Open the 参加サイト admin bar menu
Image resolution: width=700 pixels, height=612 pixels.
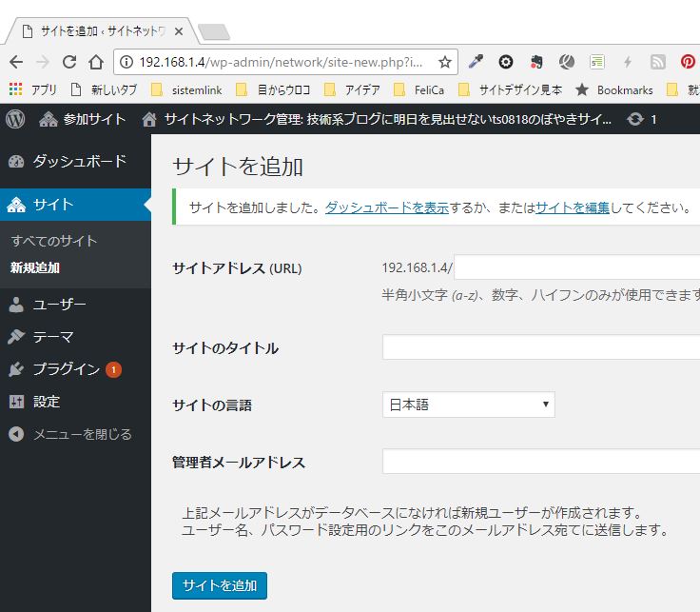[x=82, y=119]
